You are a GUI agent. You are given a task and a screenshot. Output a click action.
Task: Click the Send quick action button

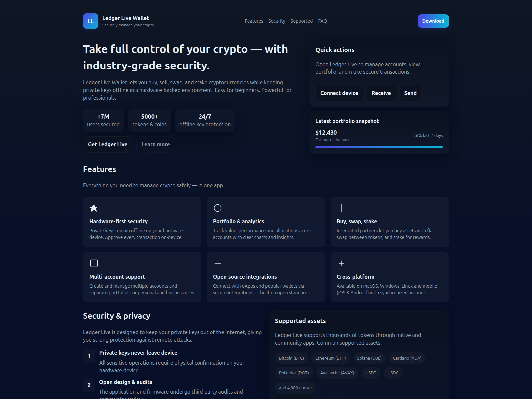pyautogui.click(x=410, y=93)
